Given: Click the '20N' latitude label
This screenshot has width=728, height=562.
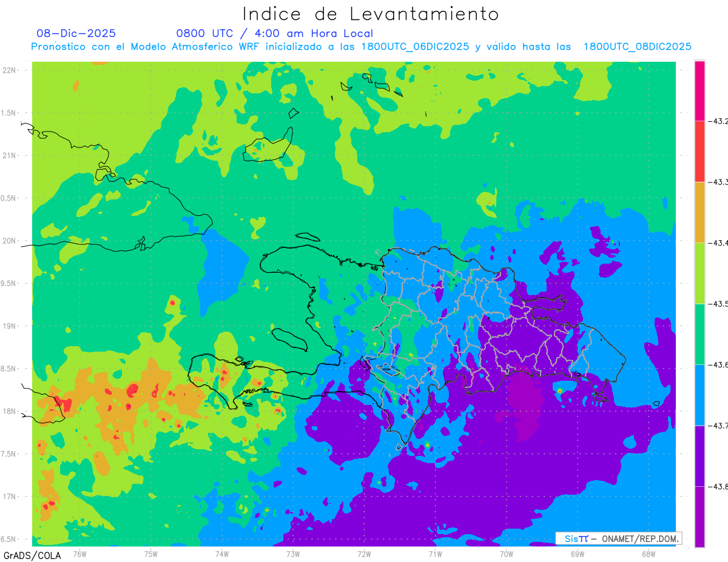Looking at the screenshot, I should coord(10,241).
